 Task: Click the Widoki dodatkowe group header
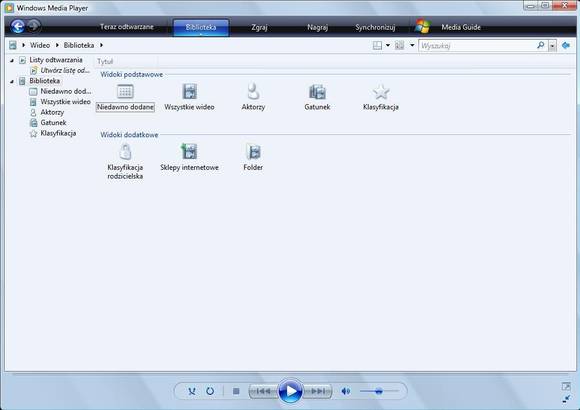[129, 135]
